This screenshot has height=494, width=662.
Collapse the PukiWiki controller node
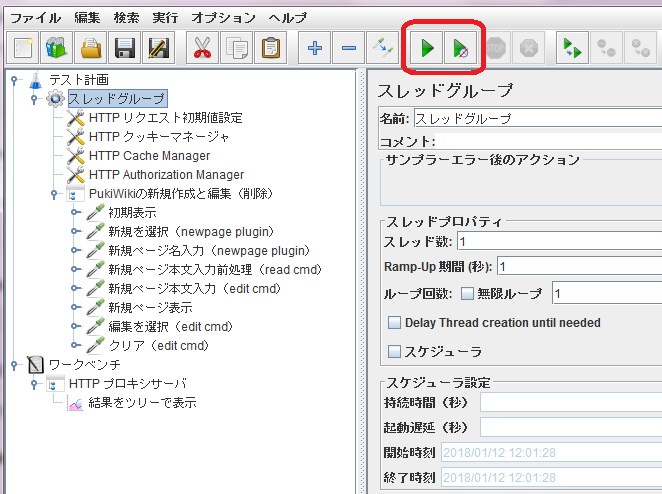tap(54, 194)
